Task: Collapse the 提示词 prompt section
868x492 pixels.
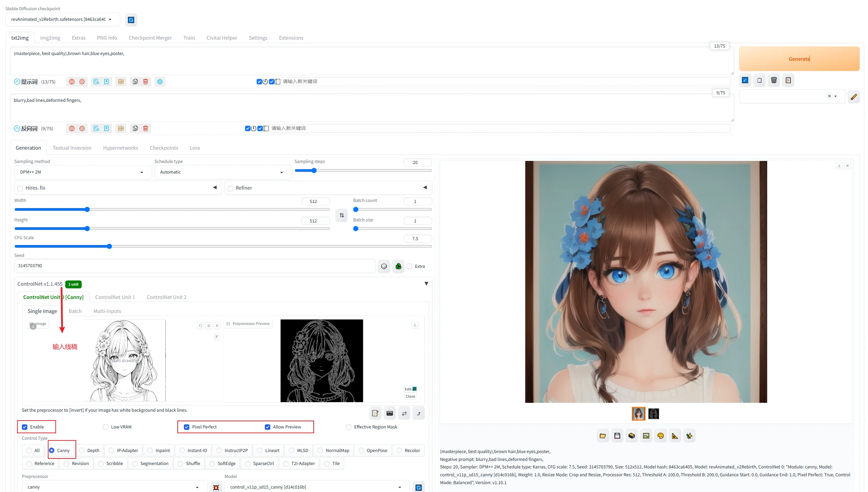Action: tap(17, 82)
